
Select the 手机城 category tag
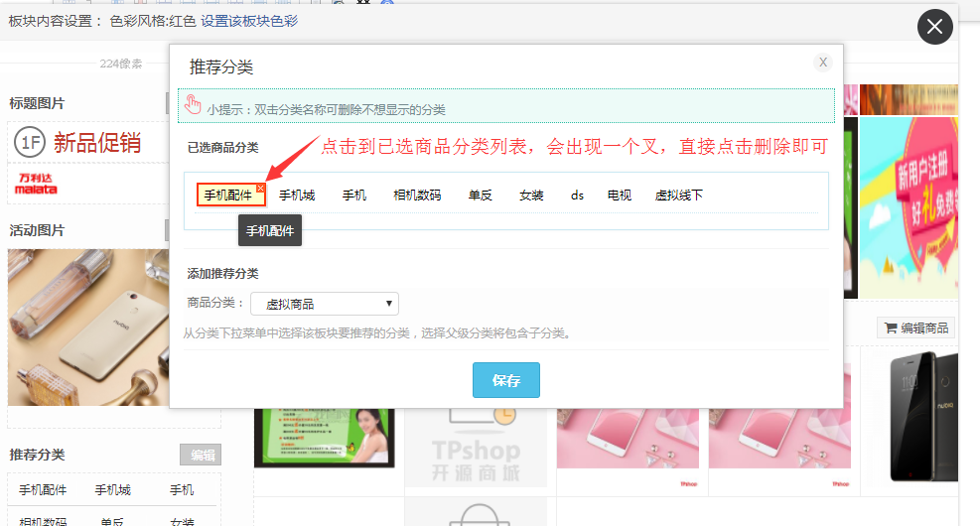(297, 196)
